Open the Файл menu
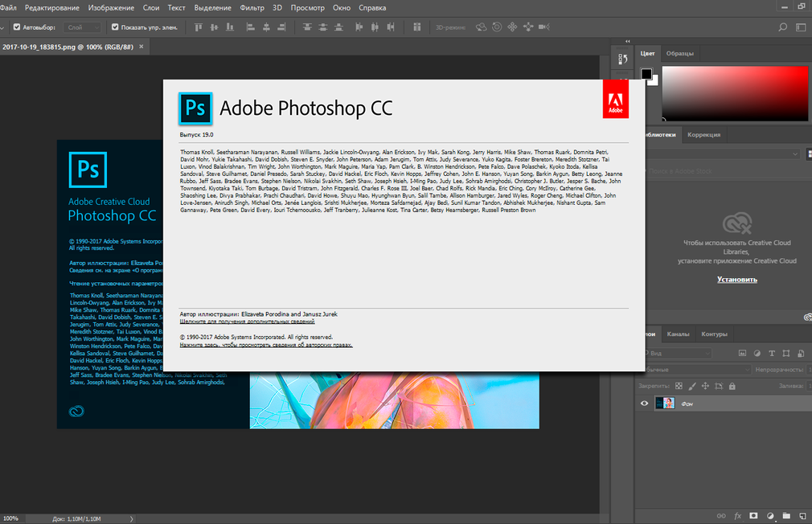The image size is (812, 524). [8, 8]
